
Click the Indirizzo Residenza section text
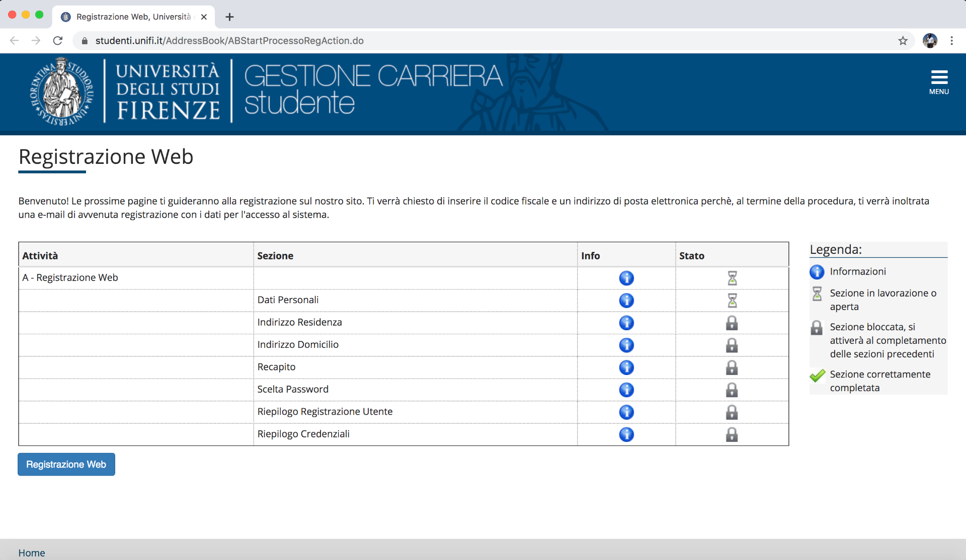pos(299,322)
